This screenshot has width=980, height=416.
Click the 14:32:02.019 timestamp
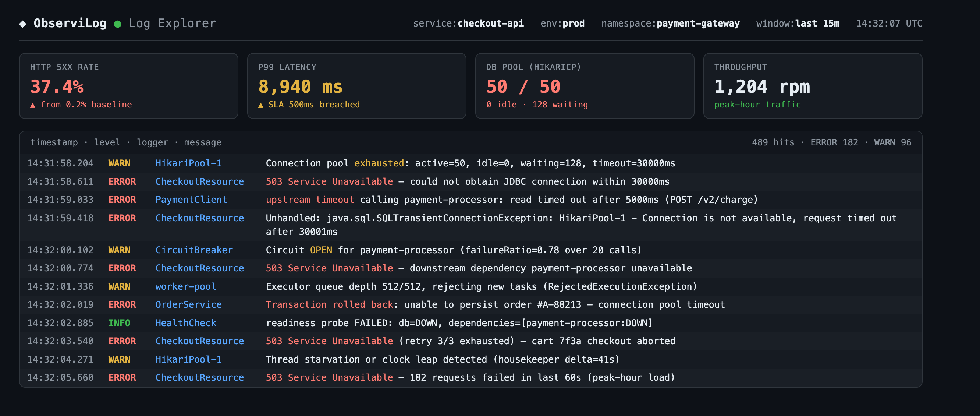60,305
